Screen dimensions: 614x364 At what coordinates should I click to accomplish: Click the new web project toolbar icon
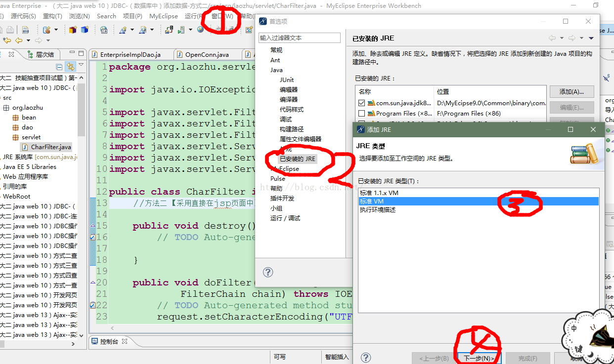click(x=46, y=30)
